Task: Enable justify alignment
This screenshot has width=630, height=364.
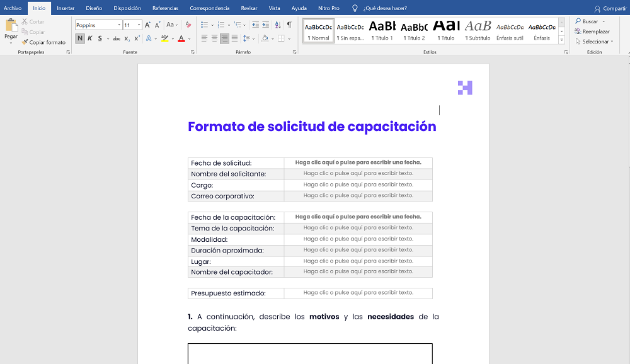Action: tap(234, 39)
